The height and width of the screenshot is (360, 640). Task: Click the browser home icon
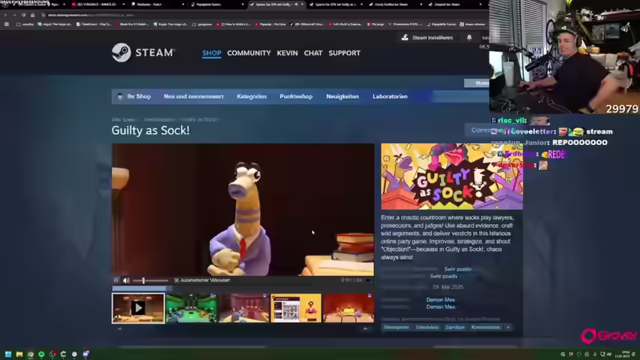(33, 15)
